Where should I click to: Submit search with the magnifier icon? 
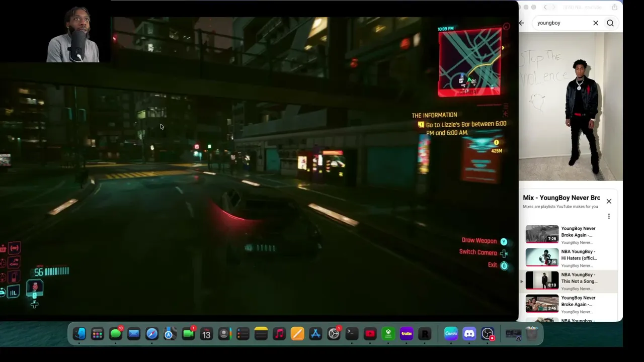click(x=610, y=23)
